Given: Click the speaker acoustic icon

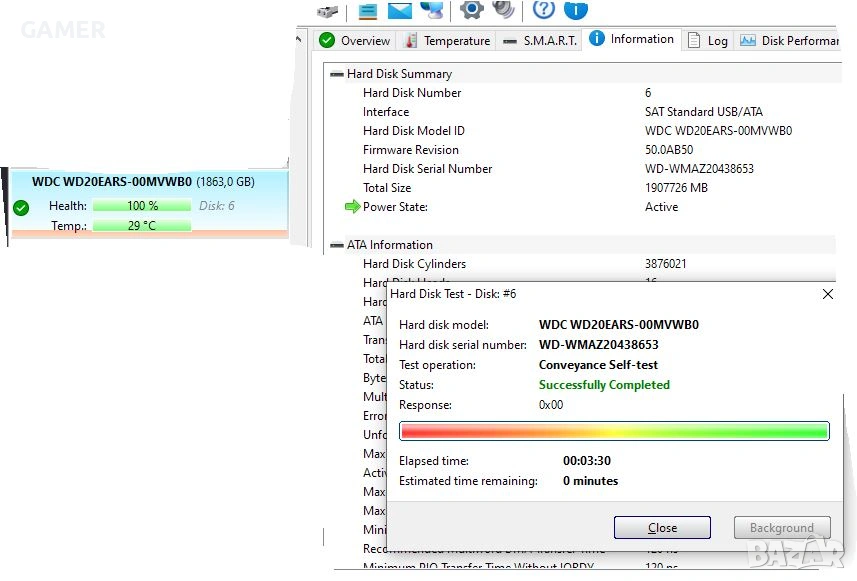Looking at the screenshot, I should coord(504,9).
